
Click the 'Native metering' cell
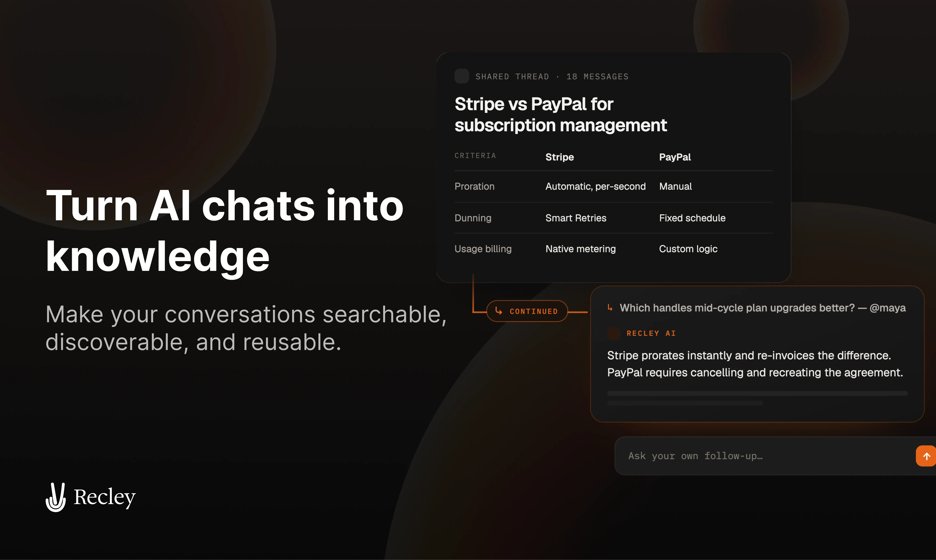(580, 249)
